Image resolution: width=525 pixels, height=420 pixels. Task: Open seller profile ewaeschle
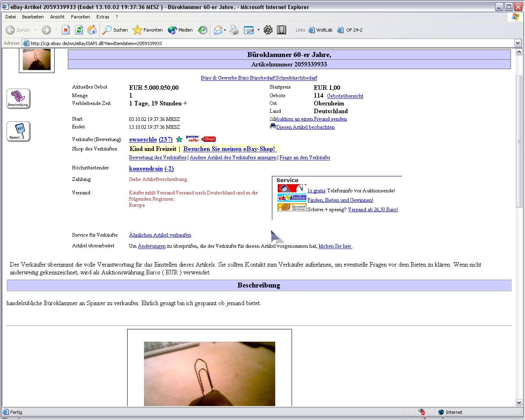[x=143, y=139]
